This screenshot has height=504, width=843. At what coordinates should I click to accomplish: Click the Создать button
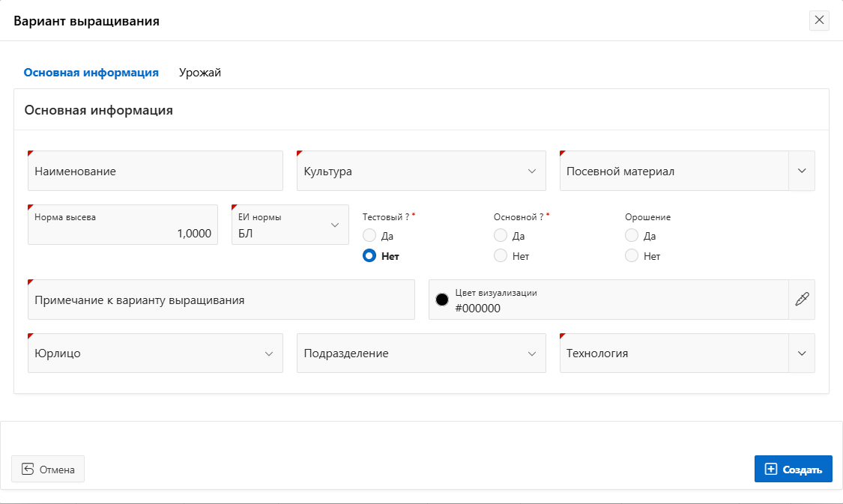793,469
